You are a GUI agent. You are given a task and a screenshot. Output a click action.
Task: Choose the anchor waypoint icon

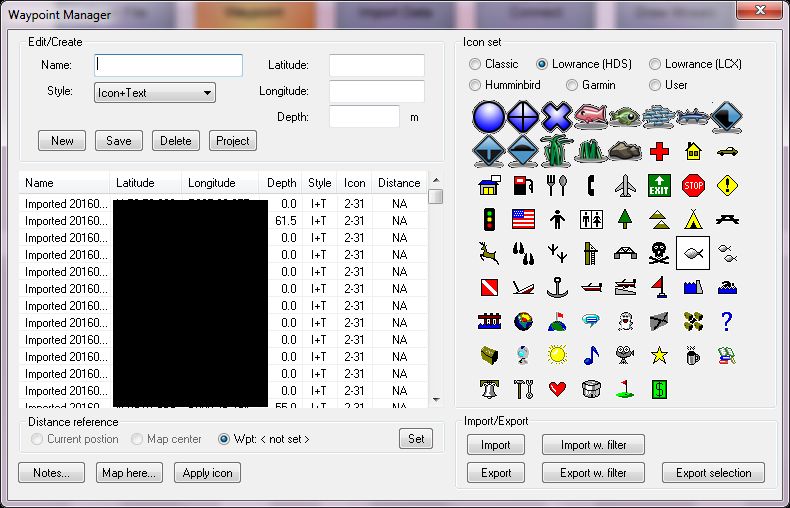557,289
